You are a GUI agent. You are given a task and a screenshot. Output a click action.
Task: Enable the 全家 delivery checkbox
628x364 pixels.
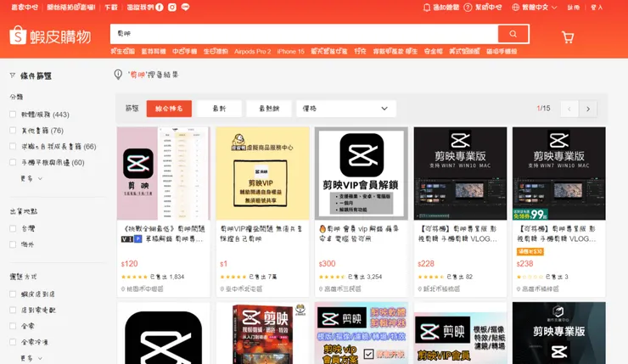(13, 326)
